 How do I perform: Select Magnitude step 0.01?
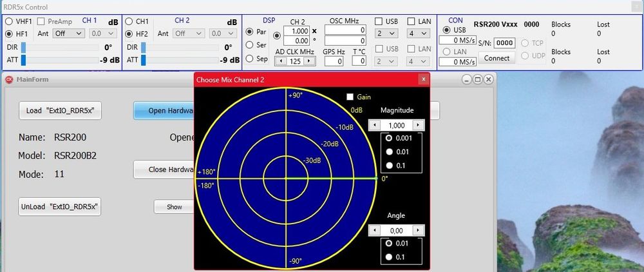click(388, 152)
